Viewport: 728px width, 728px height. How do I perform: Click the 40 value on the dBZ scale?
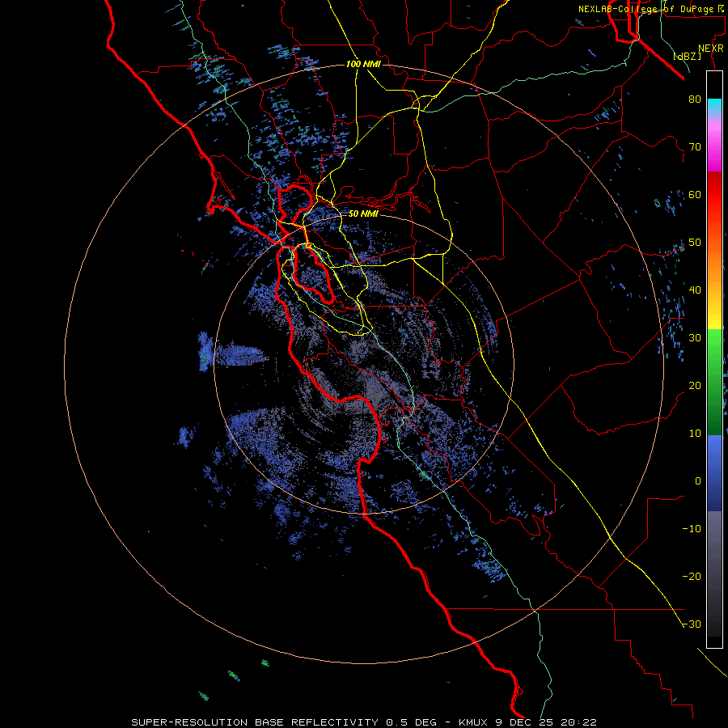point(695,290)
